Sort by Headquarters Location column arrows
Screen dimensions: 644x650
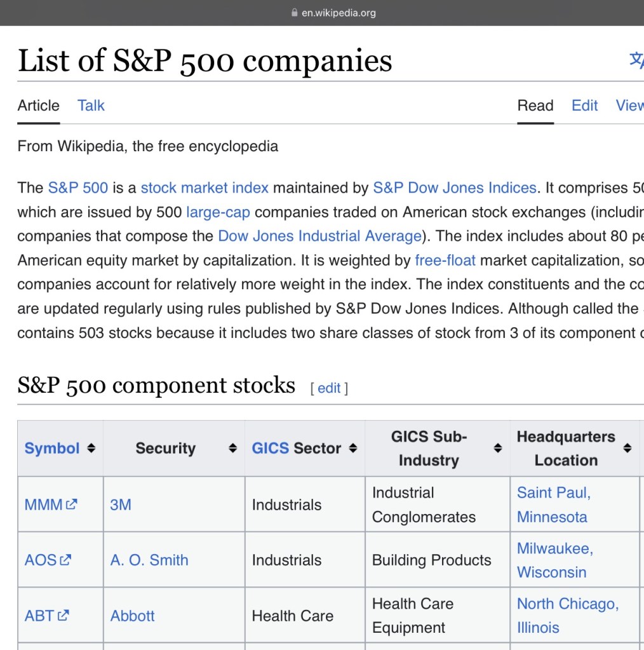pos(627,449)
